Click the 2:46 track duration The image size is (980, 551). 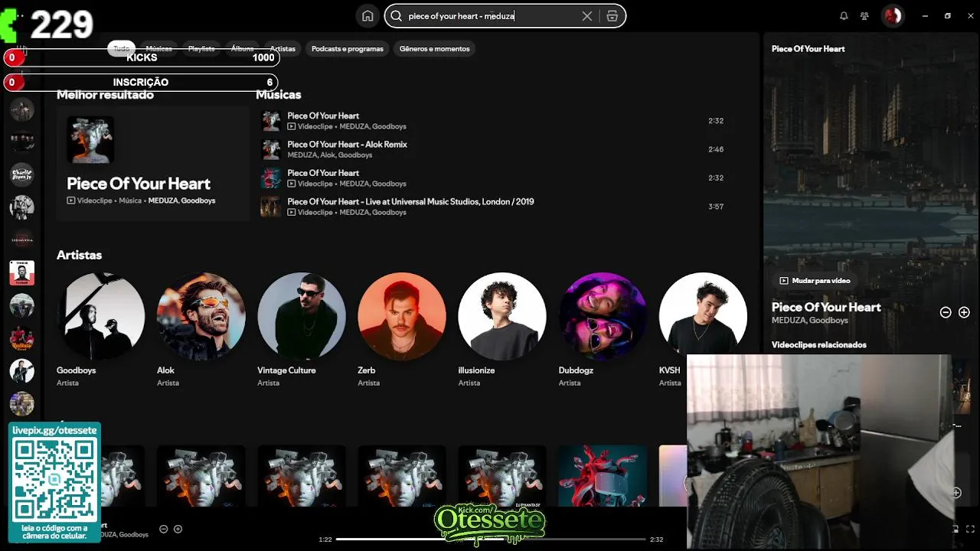pyautogui.click(x=716, y=149)
